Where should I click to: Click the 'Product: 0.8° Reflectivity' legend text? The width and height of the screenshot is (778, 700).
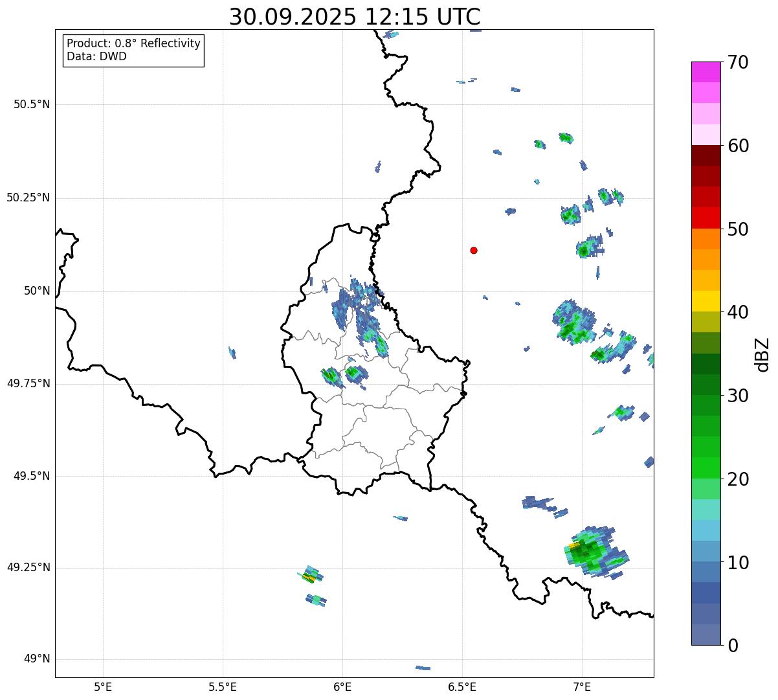coord(134,43)
